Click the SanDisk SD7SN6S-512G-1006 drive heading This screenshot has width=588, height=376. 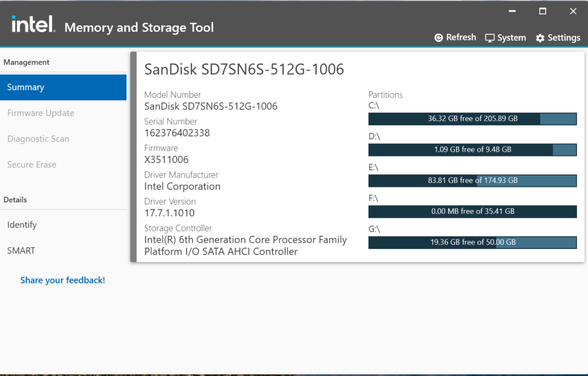click(x=244, y=70)
